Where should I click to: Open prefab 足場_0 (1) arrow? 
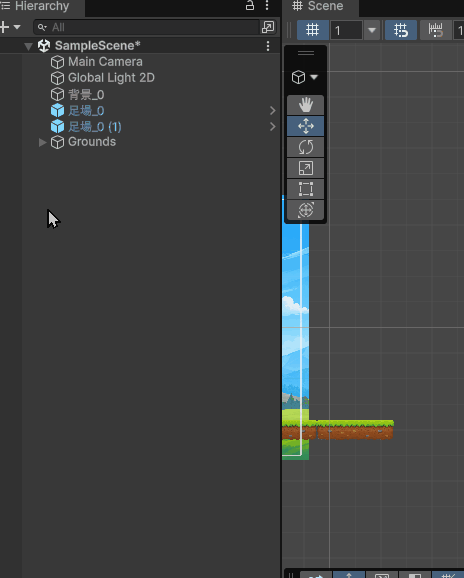point(273,126)
